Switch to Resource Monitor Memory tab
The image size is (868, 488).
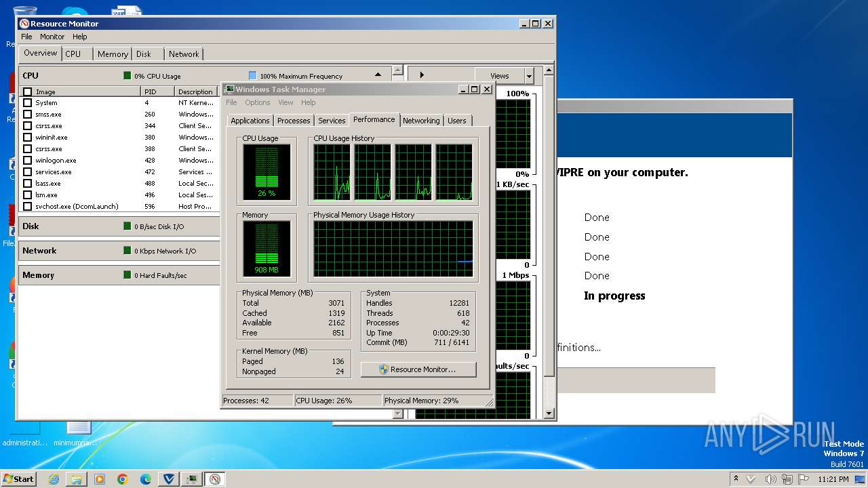click(x=113, y=54)
